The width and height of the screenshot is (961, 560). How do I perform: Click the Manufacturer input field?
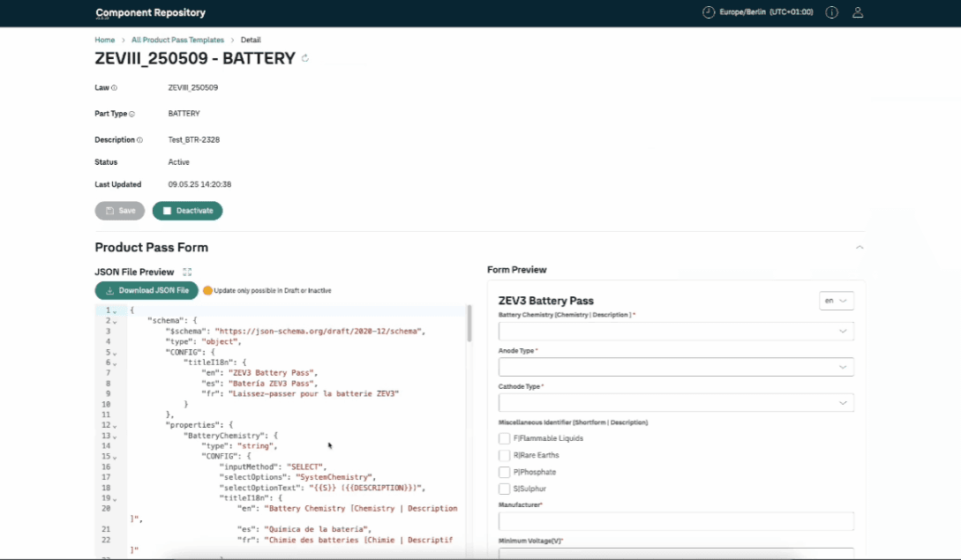coord(676,521)
